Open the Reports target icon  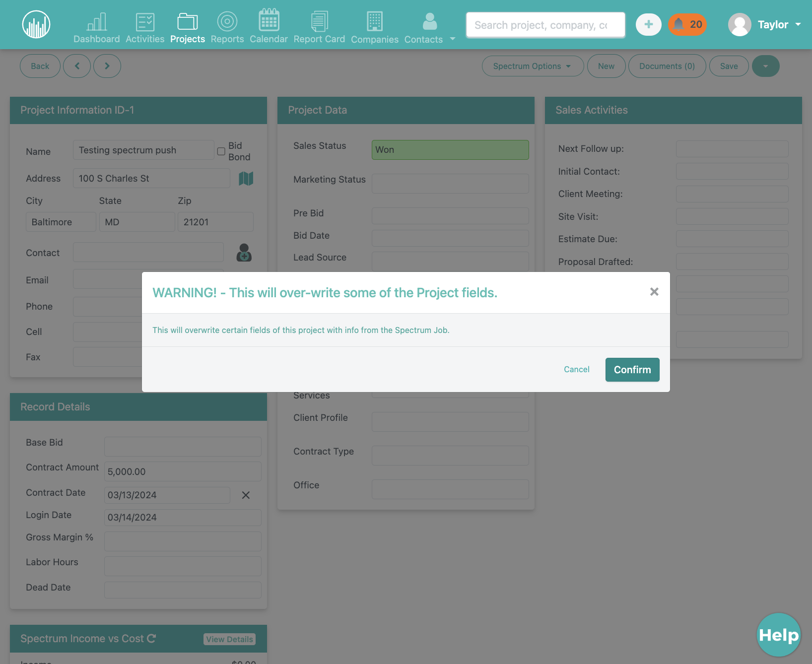point(227,21)
